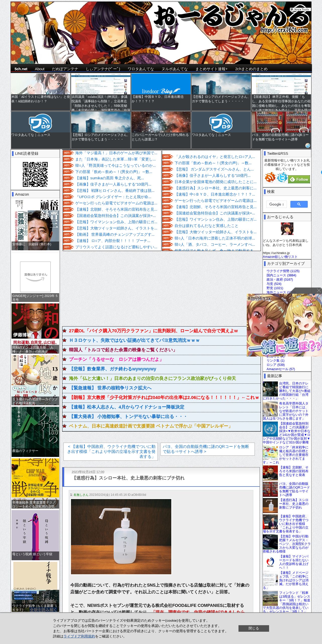Open ウクライナ情勢 (1125) category archive
The height and width of the screenshot is (644, 322).
pos(283,271)
